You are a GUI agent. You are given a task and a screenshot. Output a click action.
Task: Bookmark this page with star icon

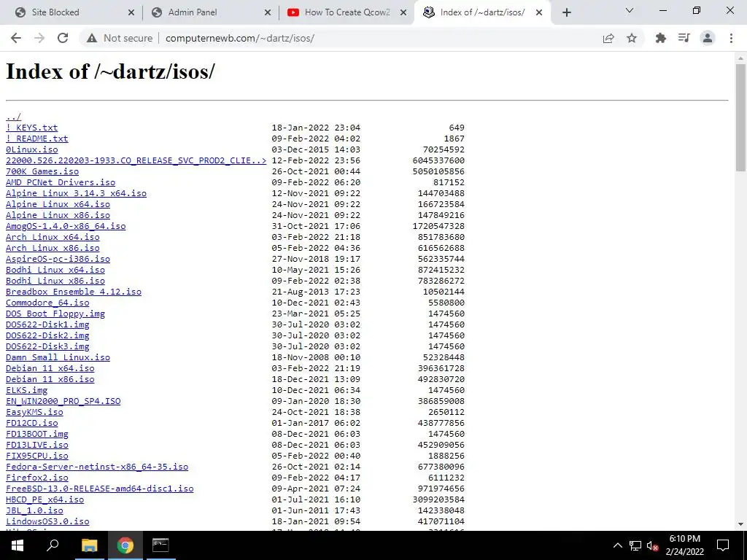[x=632, y=38]
